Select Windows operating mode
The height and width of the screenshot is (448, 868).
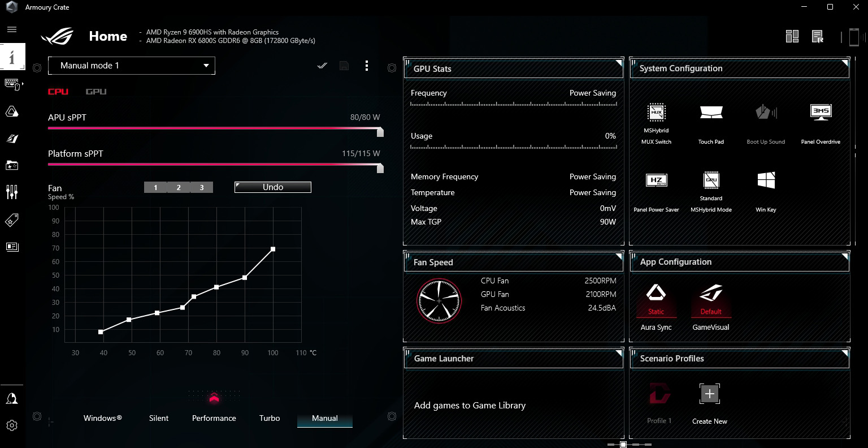point(103,418)
